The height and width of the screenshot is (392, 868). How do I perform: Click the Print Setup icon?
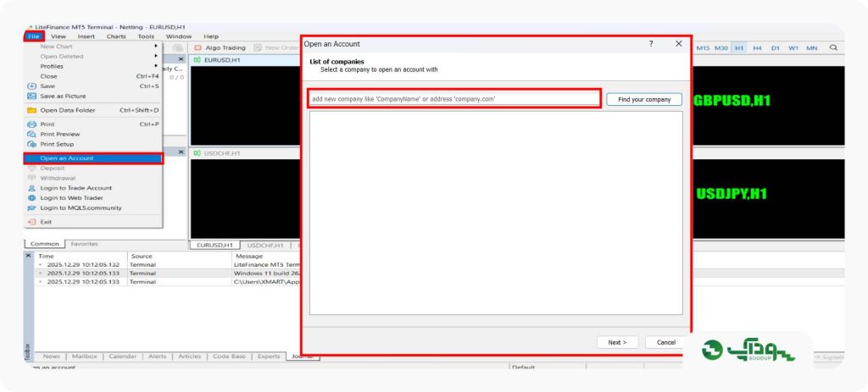click(x=31, y=144)
